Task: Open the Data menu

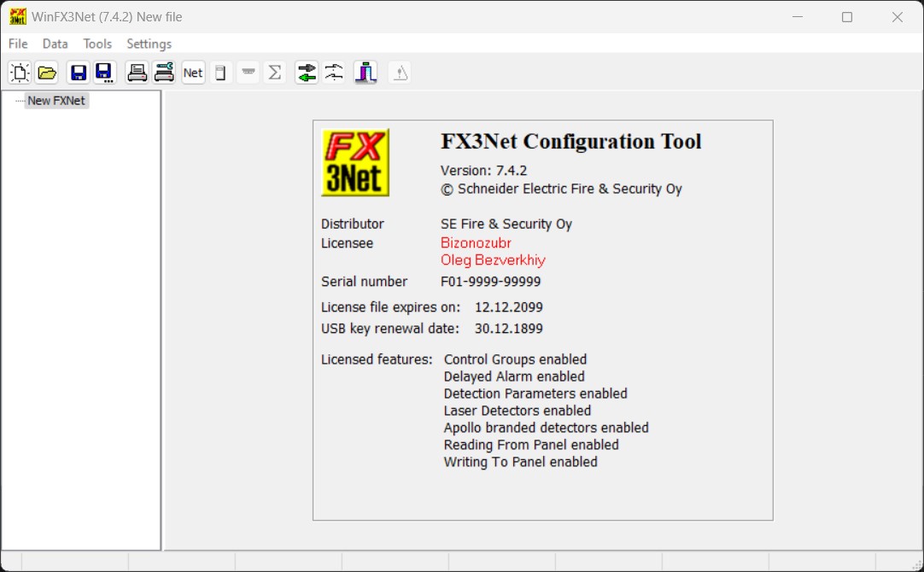Action: [x=55, y=44]
